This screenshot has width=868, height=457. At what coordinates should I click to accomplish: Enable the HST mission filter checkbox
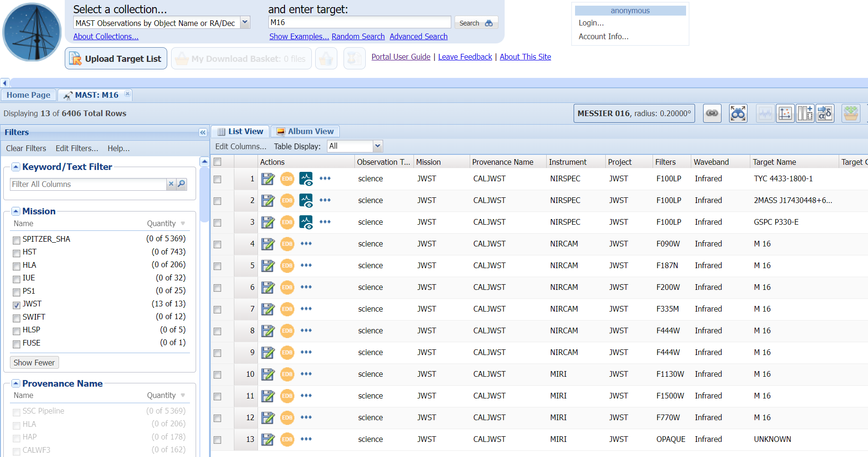[x=17, y=253]
